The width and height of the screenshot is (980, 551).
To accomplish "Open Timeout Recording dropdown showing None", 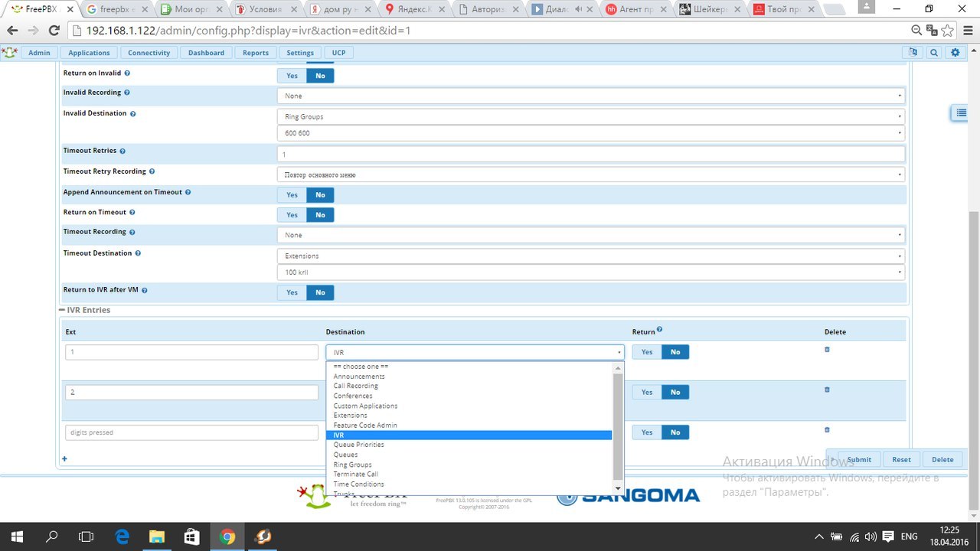I will click(x=591, y=235).
